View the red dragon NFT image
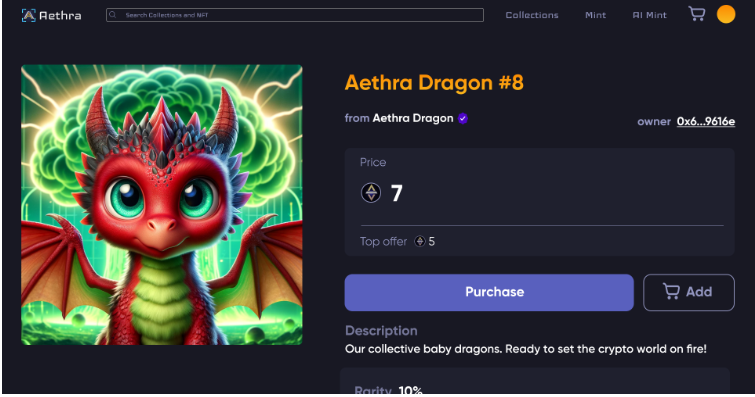The height and width of the screenshot is (397, 755). coord(162,205)
